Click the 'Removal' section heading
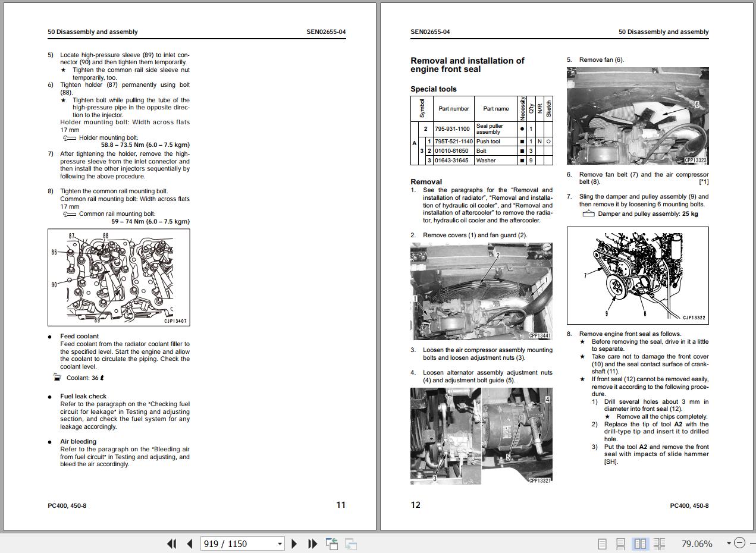Screen dimensions: 756x553 tap(426, 182)
